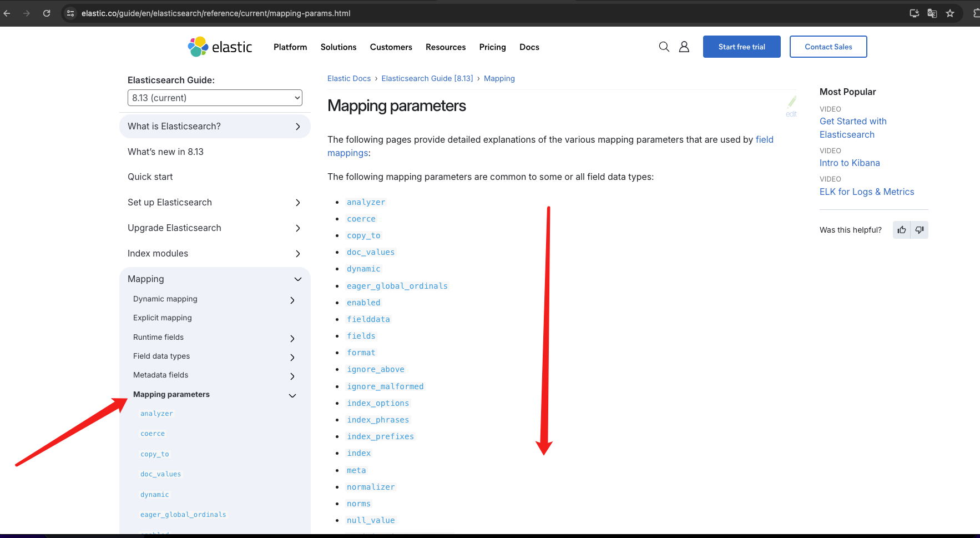The image size is (980, 538).
Task: Open the enabled parameter link in main list
Action: [363, 303]
